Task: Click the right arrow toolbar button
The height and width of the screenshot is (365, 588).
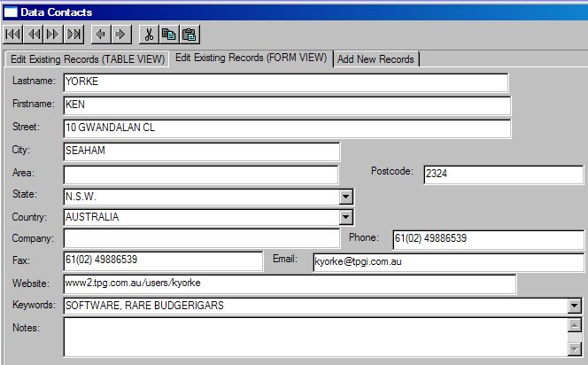Action: [x=120, y=35]
